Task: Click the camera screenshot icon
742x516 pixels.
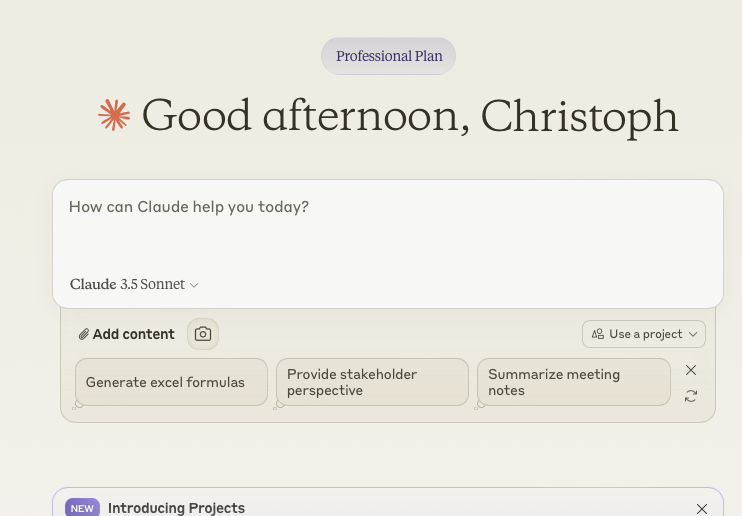Action: 203,334
